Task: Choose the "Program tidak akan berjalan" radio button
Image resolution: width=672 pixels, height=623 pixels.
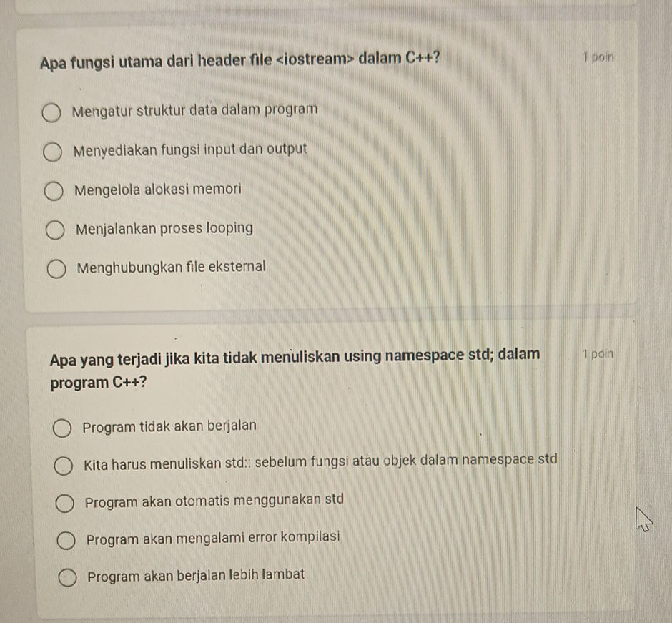Action: pyautogui.click(x=62, y=428)
